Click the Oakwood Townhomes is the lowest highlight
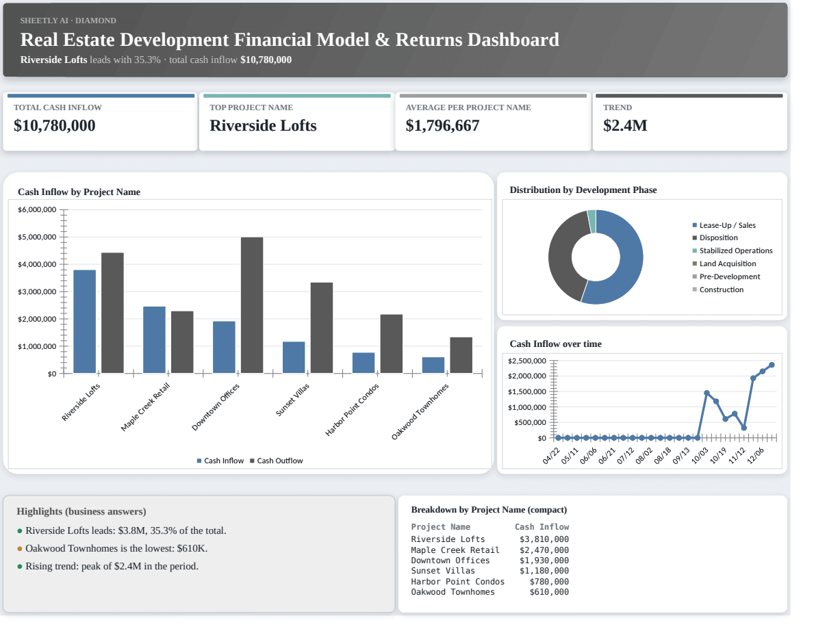The height and width of the screenshot is (631, 840). click(x=112, y=548)
